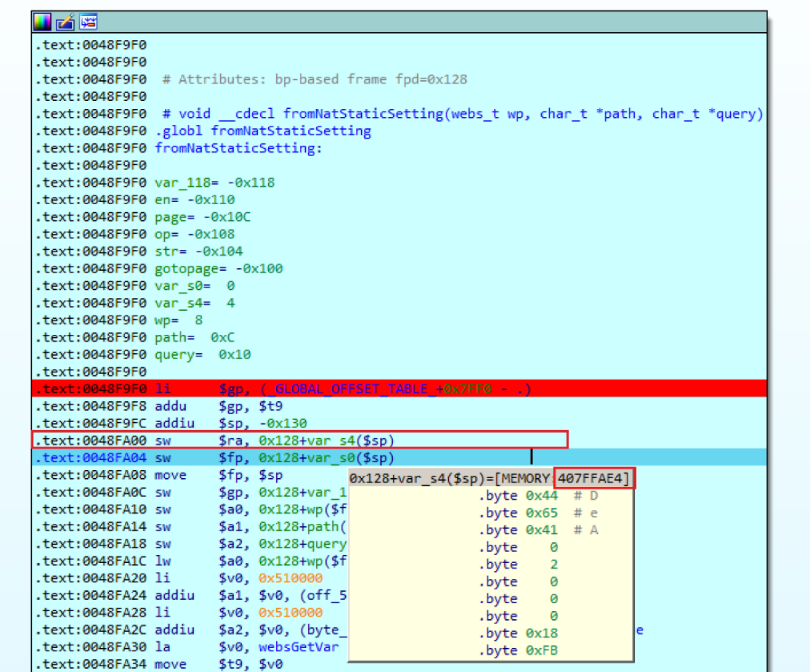Click the query= 0x10 argument definition
The image size is (810, 672).
pos(202,354)
